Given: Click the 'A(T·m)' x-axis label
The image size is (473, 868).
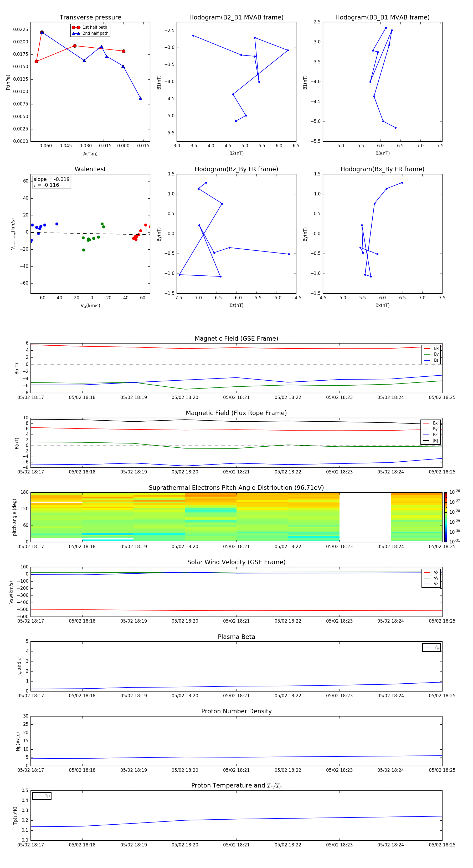Looking at the screenshot, I should pyautogui.click(x=90, y=154).
